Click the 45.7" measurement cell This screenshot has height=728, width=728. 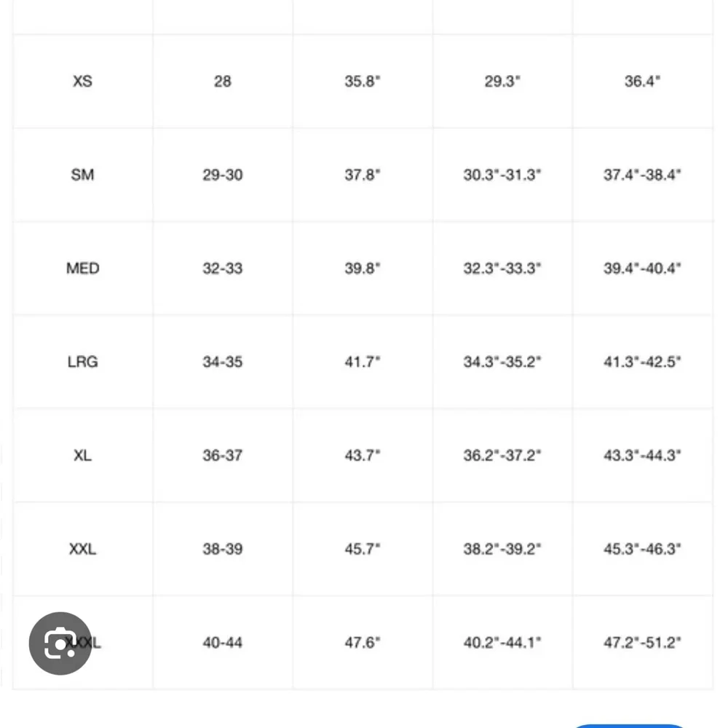(363, 549)
